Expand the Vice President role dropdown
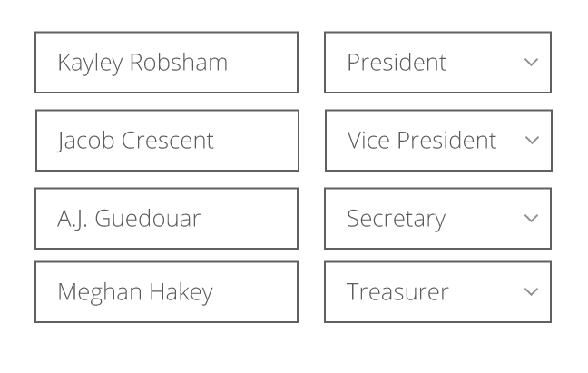This screenshot has width=588, height=373. tap(438, 141)
